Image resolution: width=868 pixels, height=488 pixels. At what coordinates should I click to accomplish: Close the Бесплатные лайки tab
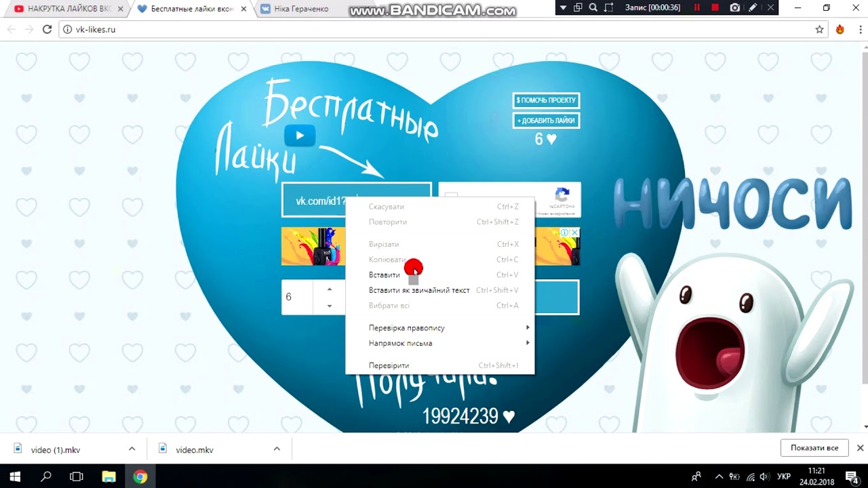[x=243, y=9]
